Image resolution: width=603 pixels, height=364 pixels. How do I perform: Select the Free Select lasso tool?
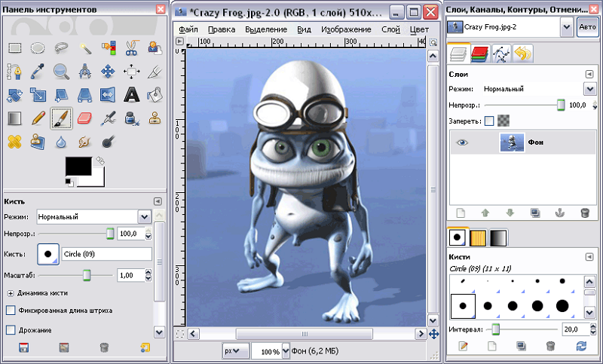(x=61, y=48)
